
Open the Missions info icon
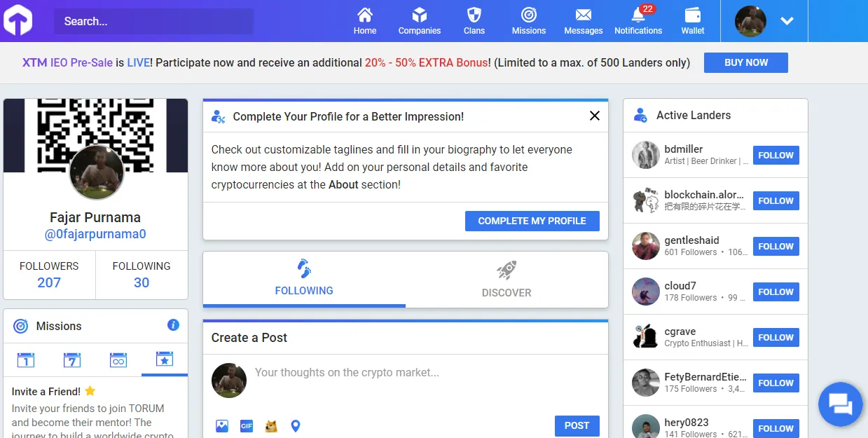click(x=174, y=324)
